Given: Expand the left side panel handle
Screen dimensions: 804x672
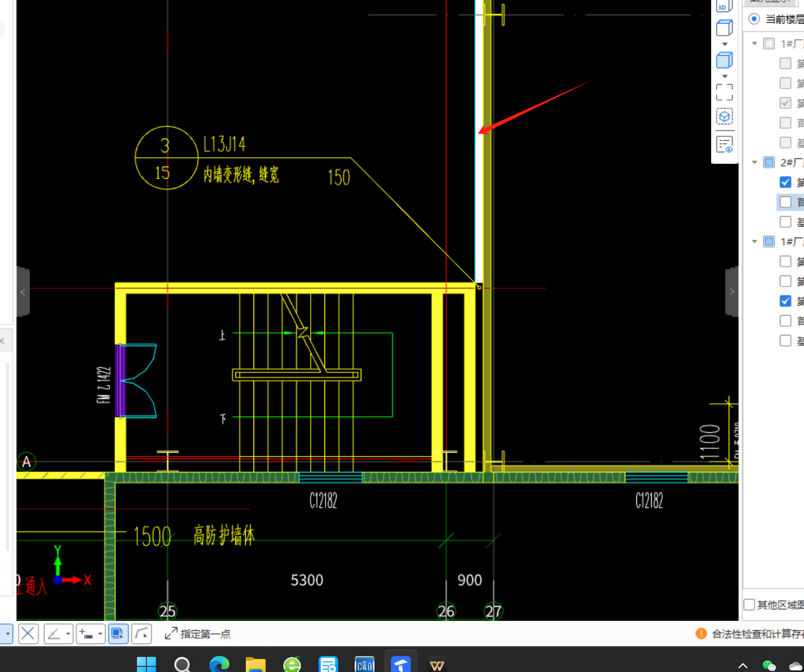Looking at the screenshot, I should pos(23,292).
